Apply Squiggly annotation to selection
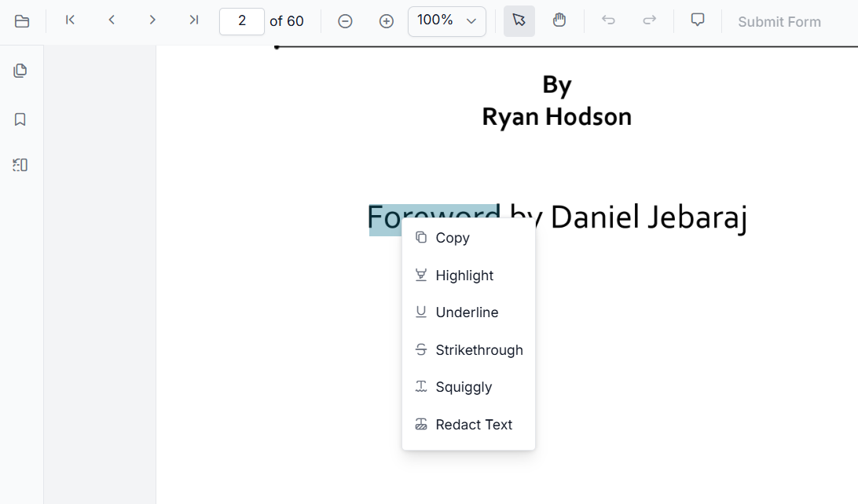 tap(463, 386)
